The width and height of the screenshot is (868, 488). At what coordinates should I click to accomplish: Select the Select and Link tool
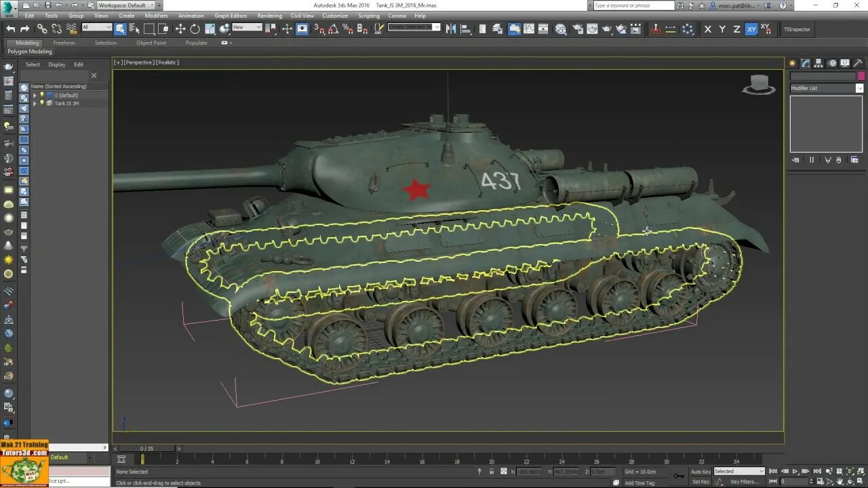[x=42, y=29]
